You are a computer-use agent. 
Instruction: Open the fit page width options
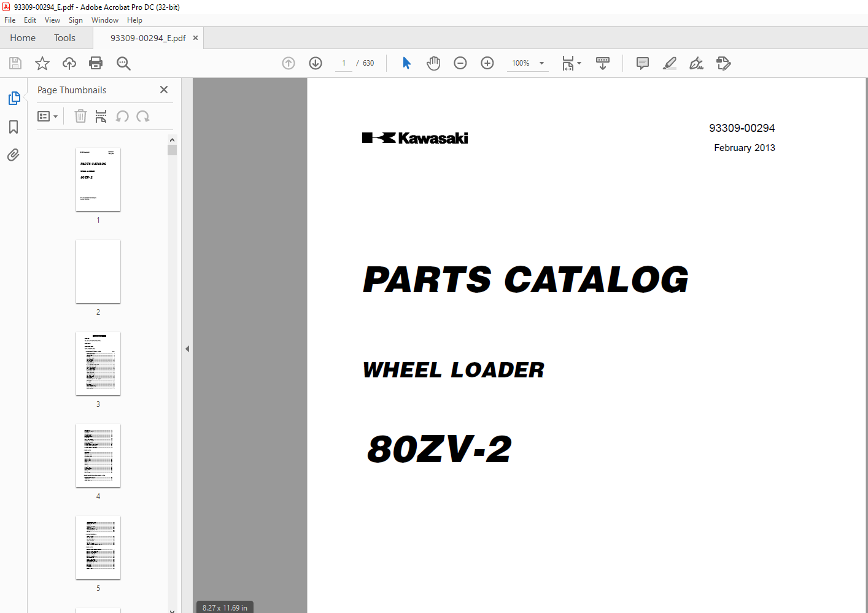coord(572,63)
